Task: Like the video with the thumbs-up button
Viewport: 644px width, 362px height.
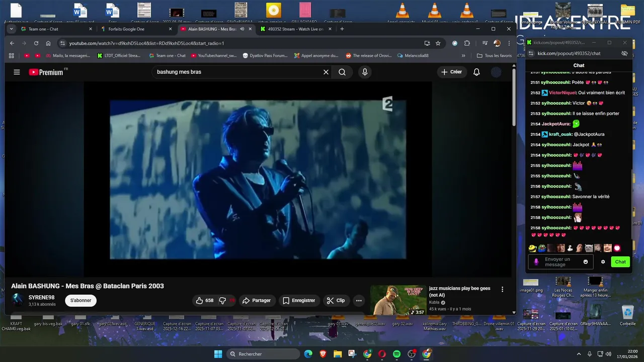Action: [204, 301]
